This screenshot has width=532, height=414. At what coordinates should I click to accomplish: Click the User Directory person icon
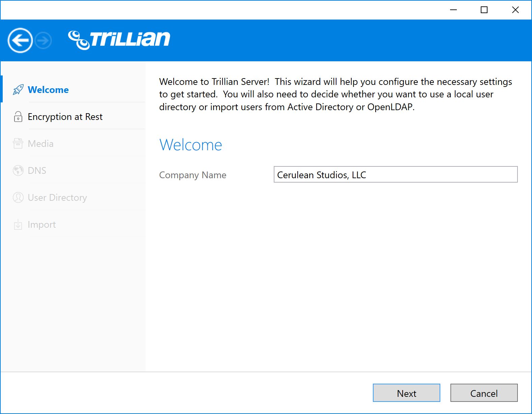18,197
